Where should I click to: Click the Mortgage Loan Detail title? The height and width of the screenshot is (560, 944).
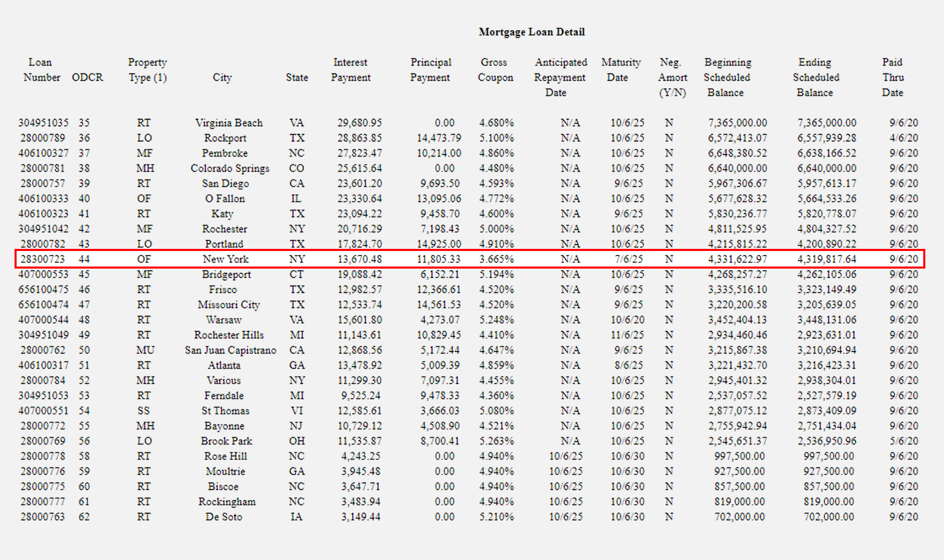(532, 32)
